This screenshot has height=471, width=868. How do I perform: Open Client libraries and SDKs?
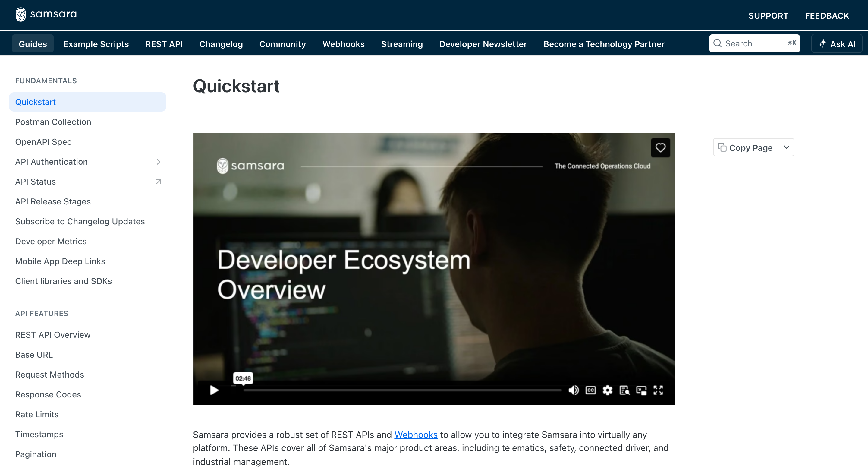88,281
